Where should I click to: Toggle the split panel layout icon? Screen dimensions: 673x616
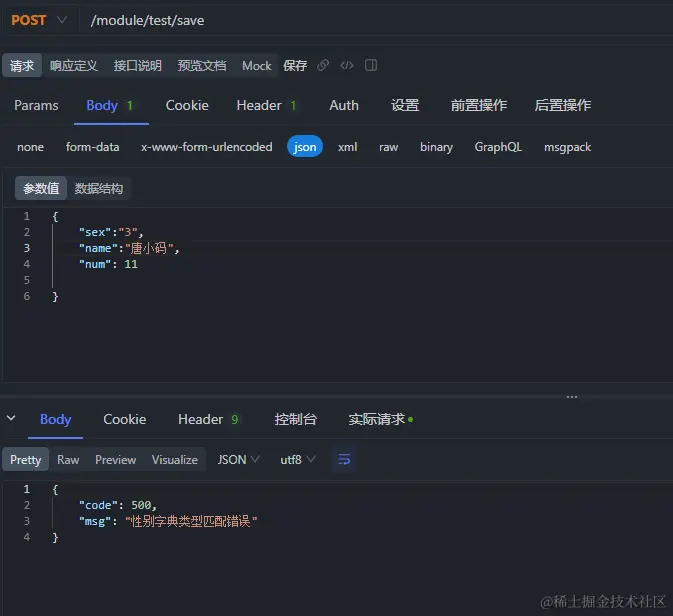click(371, 65)
